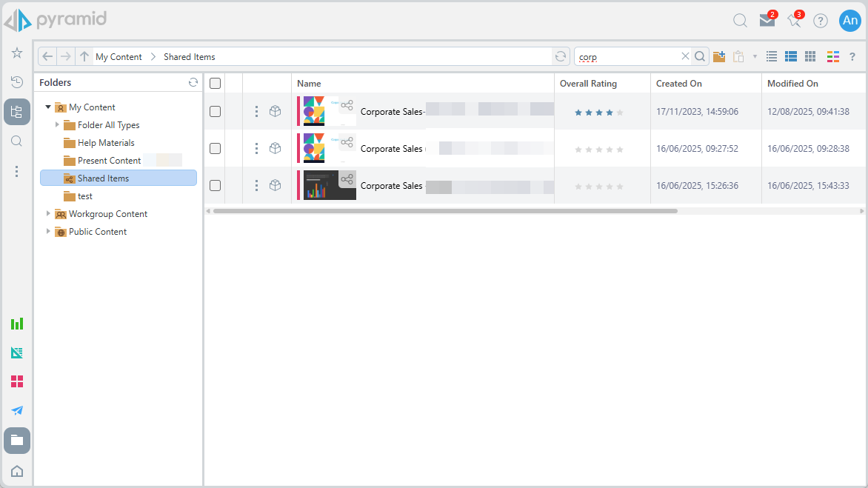Refresh the Folders panel
Screen dimensions: 868x488
click(193, 83)
